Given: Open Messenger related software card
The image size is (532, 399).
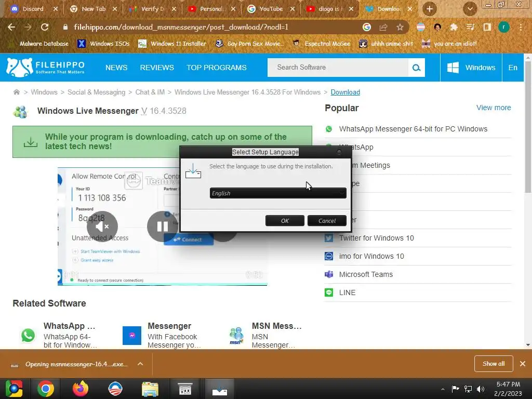Looking at the screenshot, I should click(162, 335).
